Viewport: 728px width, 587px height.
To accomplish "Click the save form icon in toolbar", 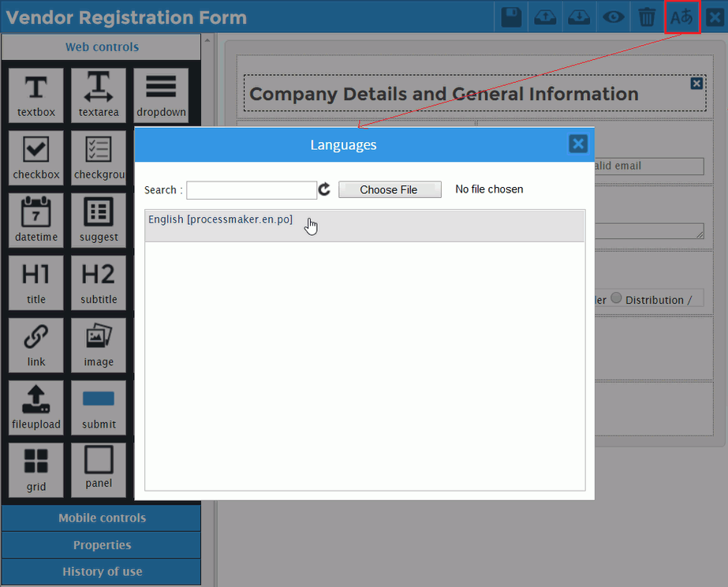I will click(511, 17).
